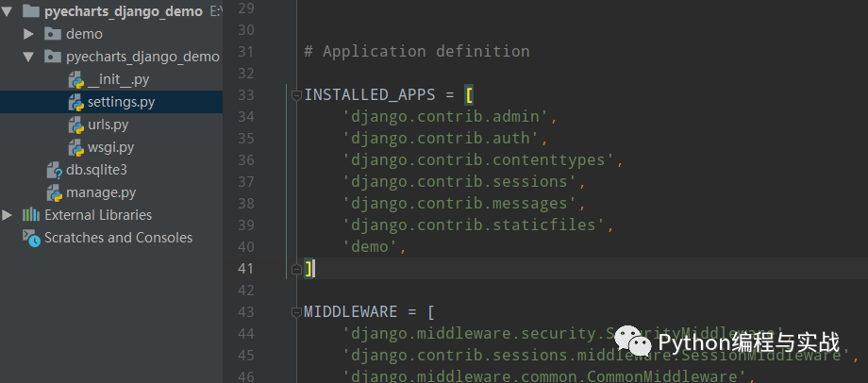Open manage.py from the project tree
Screen dimensions: 868x383
pyautogui.click(x=101, y=193)
